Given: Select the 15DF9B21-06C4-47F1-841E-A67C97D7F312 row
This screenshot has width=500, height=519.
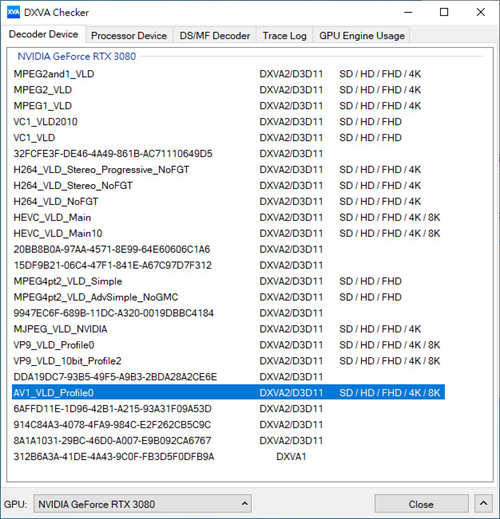Looking at the screenshot, I should point(228,265).
